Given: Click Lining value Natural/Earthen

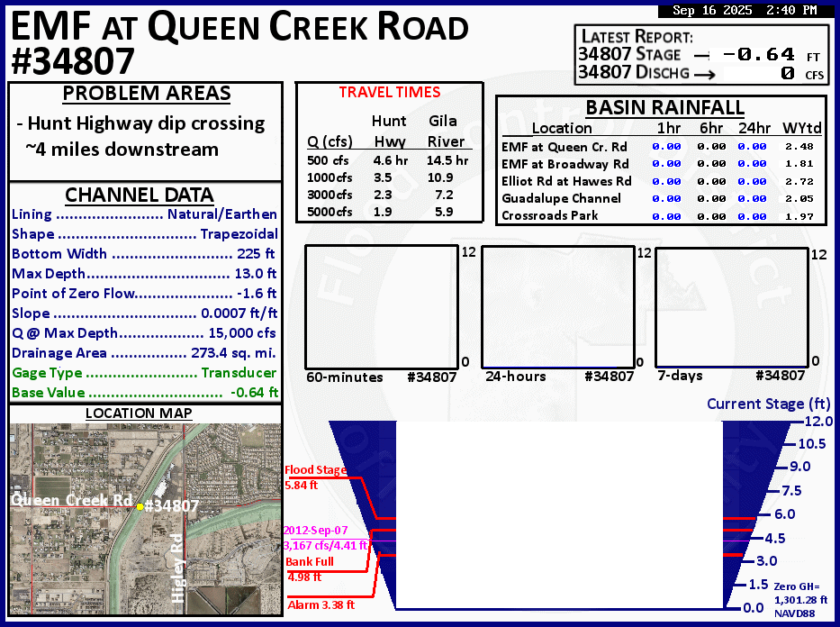Looking at the screenshot, I should pyautogui.click(x=222, y=214).
